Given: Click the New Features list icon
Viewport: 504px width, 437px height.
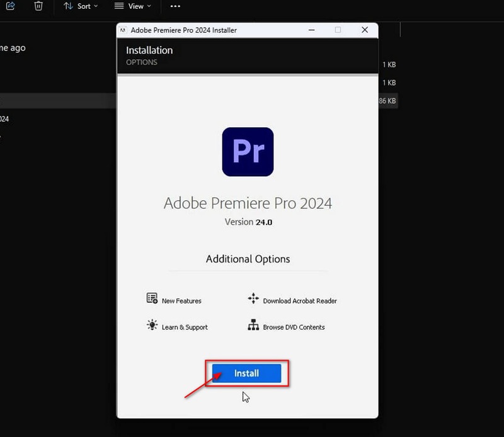Looking at the screenshot, I should tap(151, 300).
